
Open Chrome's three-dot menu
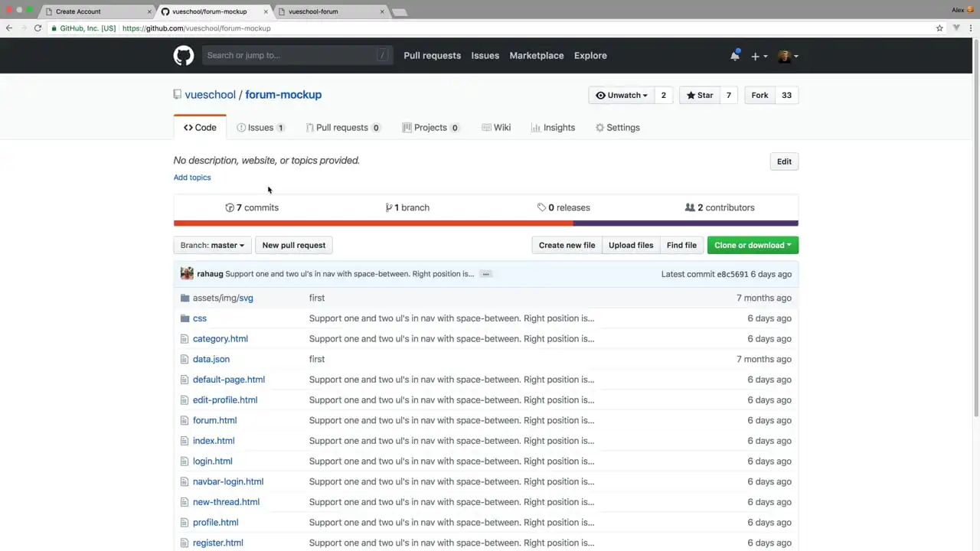pos(971,28)
